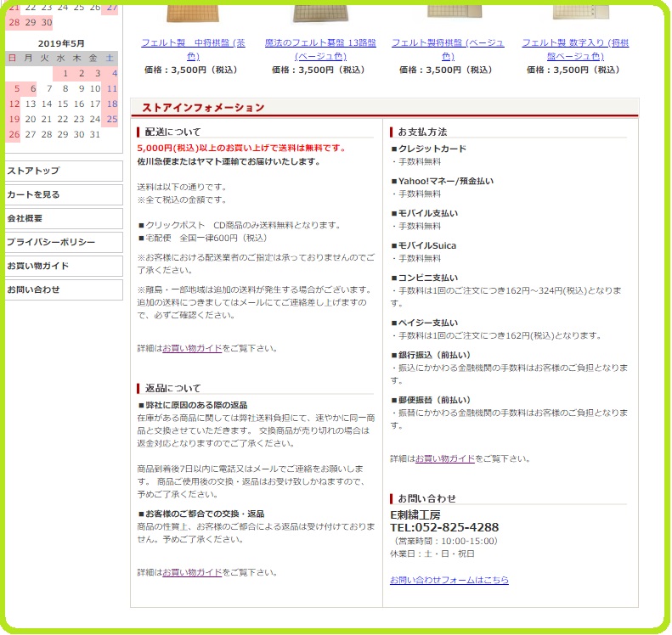
Task: Open the フェルト製 数字入り 将棋盤 product link
Action: point(575,49)
